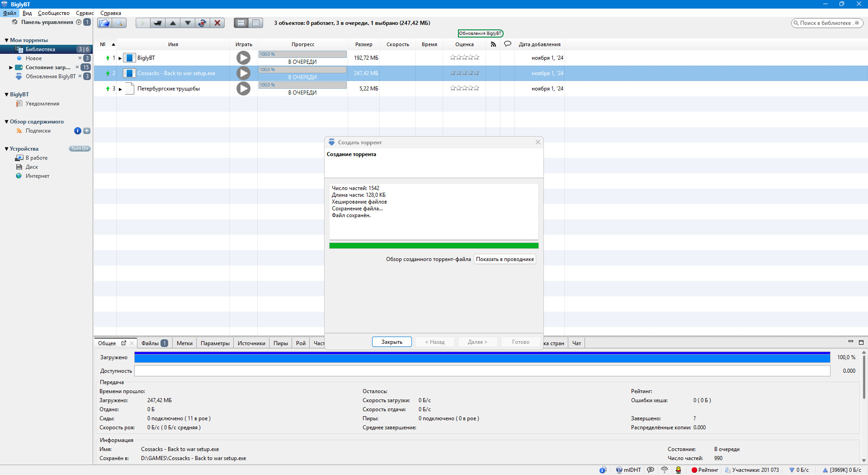Click the blue Загружено progress bar
The height and width of the screenshot is (475, 868).
click(482, 357)
